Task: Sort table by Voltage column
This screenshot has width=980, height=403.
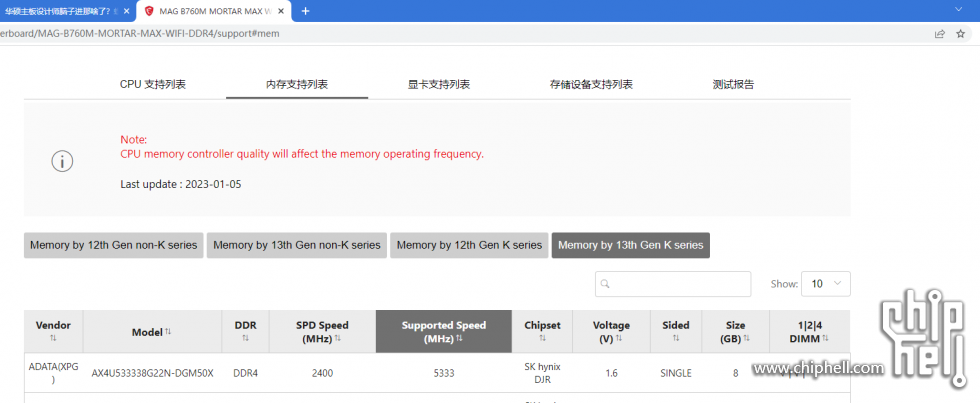Action: pyautogui.click(x=611, y=331)
